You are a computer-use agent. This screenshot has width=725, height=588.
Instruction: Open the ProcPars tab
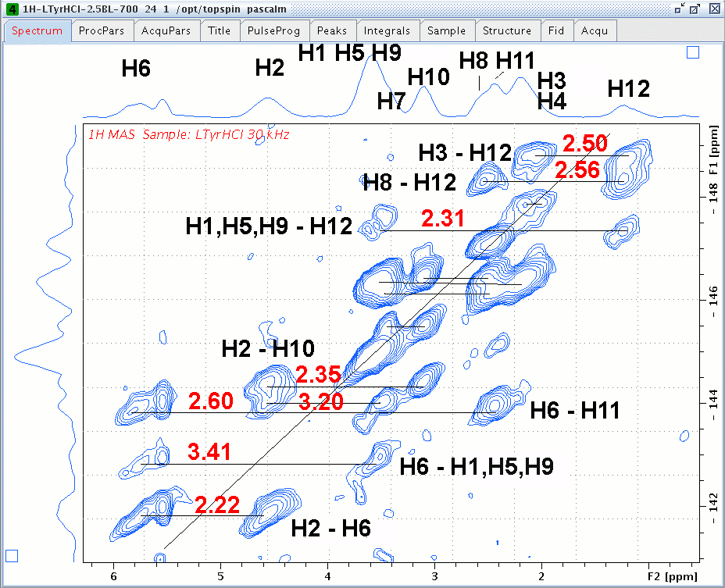tap(102, 31)
